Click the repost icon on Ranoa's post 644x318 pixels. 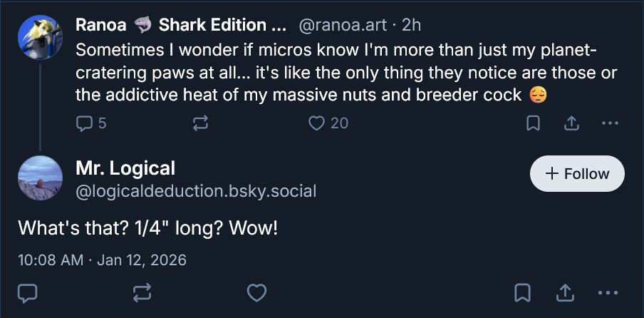[201, 123]
